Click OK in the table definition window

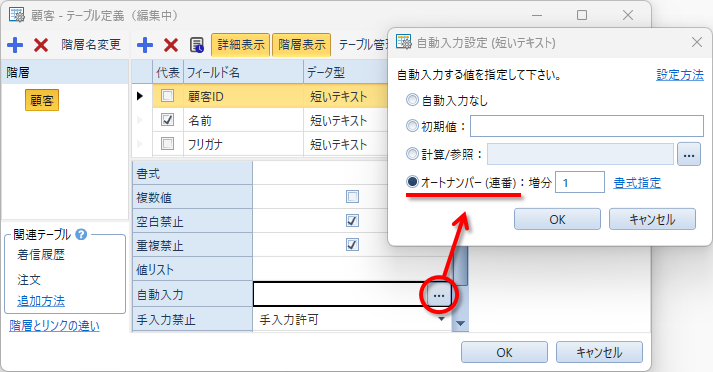tap(504, 352)
